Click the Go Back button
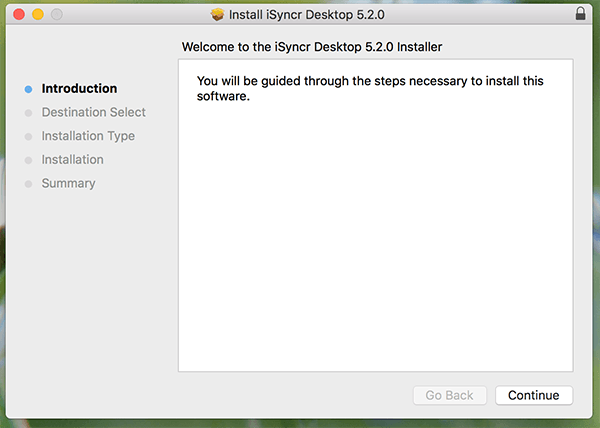 (449, 395)
